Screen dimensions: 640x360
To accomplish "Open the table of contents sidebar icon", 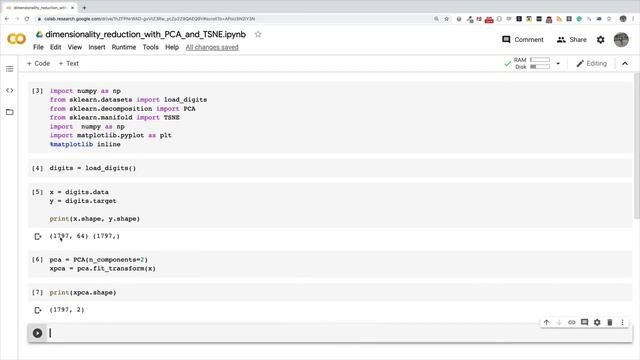I will 10,69.
